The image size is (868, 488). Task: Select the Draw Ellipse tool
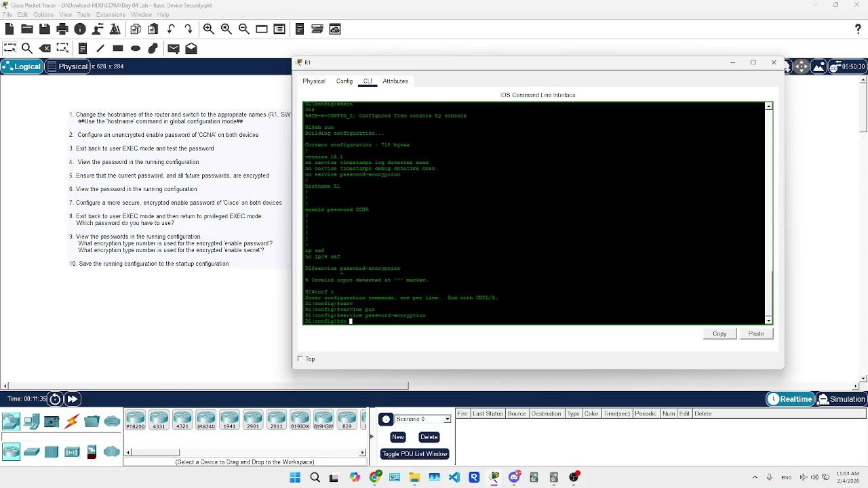[x=136, y=48]
